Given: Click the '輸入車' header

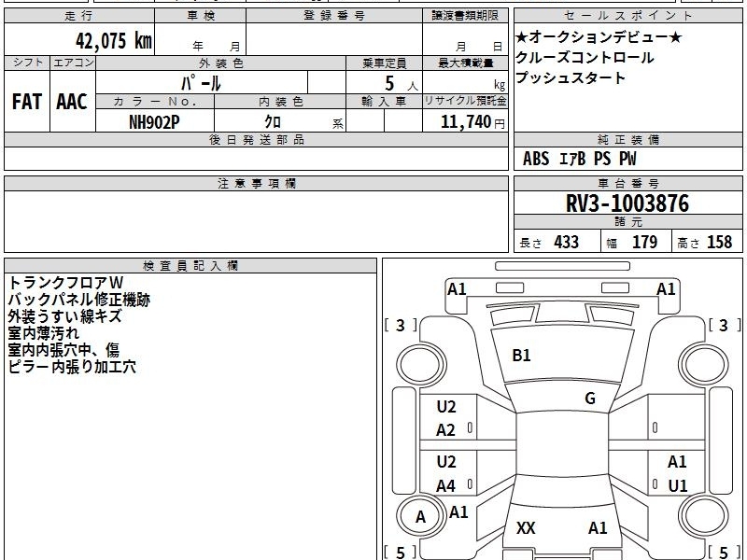Looking at the screenshot, I should [x=384, y=102].
